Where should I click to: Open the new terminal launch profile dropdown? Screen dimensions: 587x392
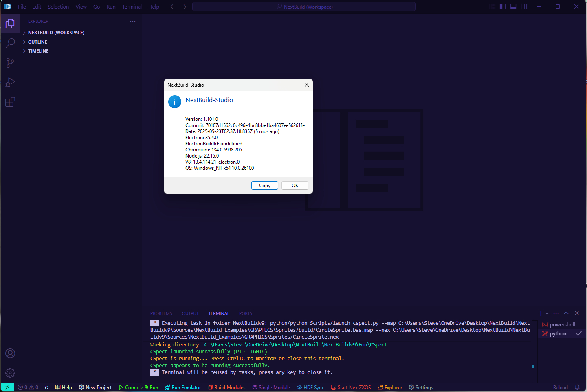[547, 313]
